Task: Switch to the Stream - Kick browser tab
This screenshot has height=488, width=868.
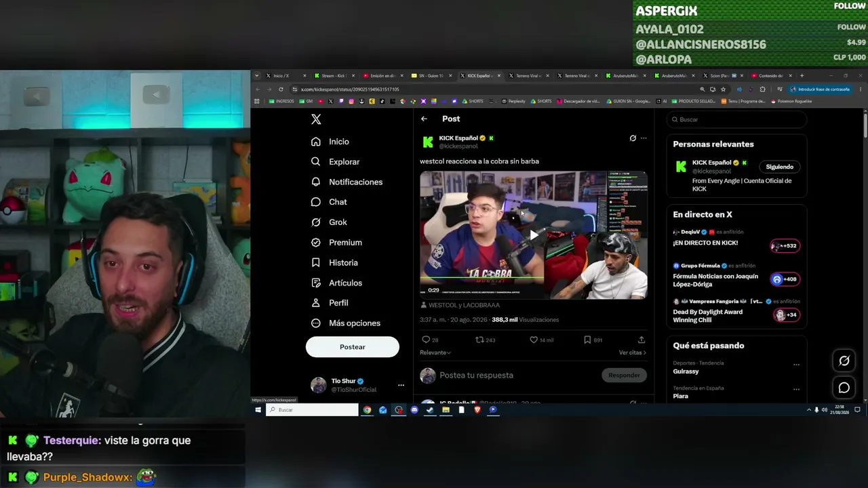Action: point(334,76)
